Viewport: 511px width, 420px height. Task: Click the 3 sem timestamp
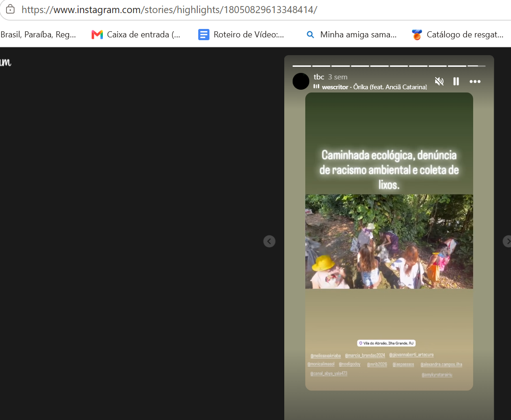pos(338,77)
